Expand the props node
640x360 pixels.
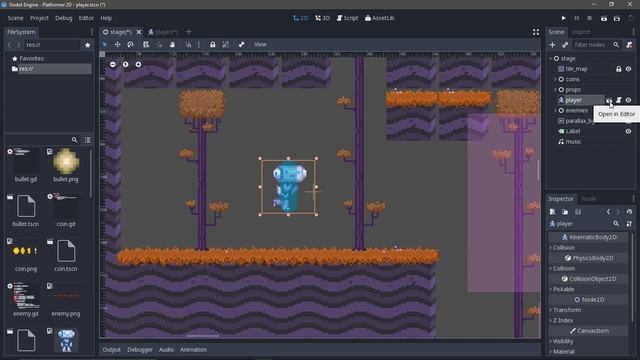(556, 89)
